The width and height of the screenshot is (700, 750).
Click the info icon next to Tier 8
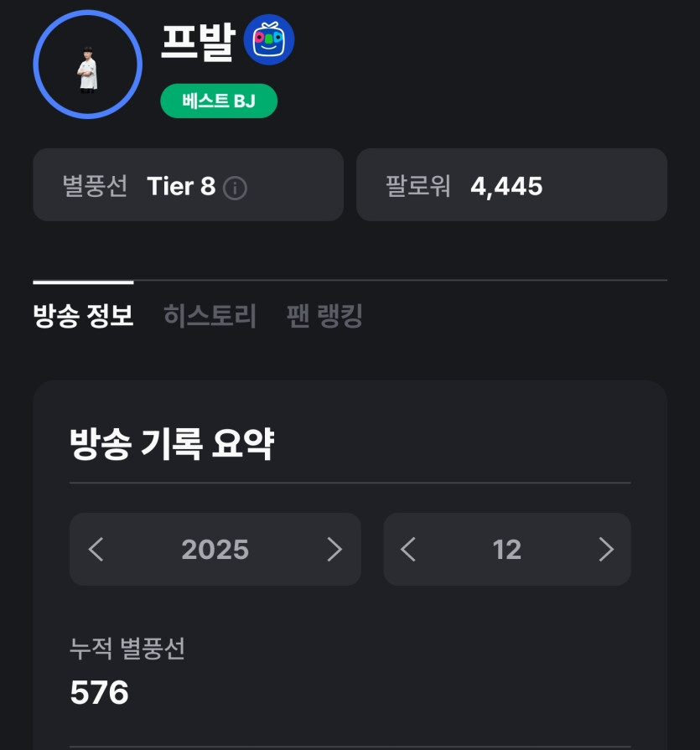click(x=235, y=187)
